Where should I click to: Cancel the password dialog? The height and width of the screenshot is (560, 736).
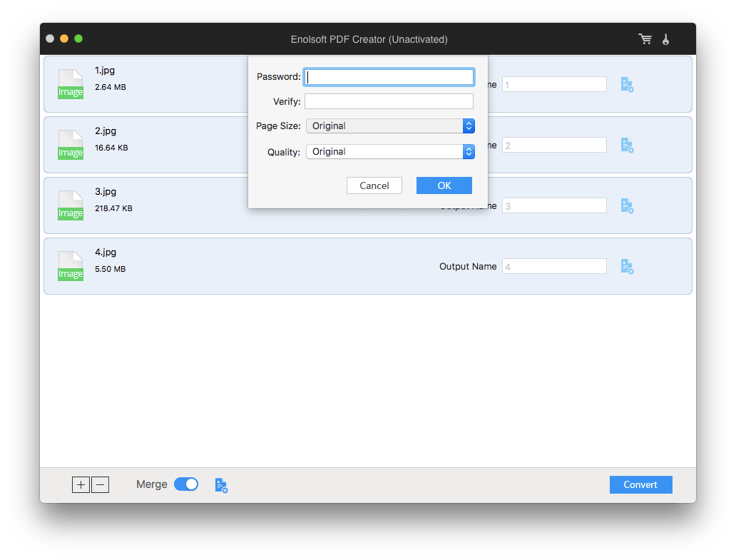[374, 185]
